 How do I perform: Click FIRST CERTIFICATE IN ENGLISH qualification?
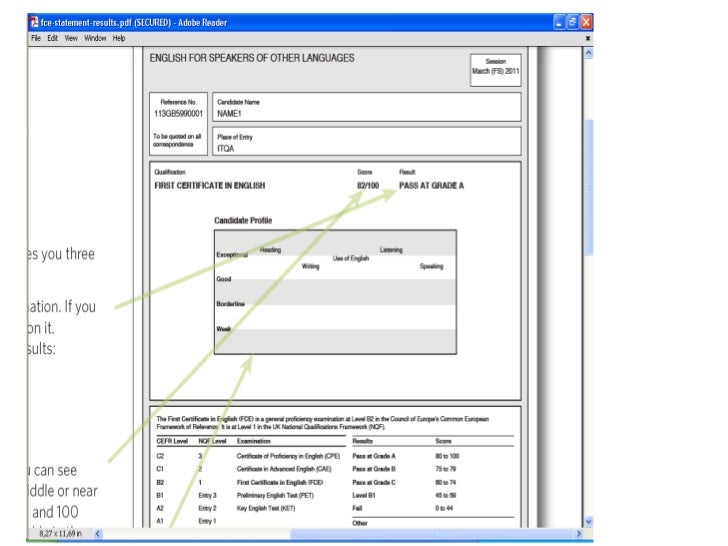210,185
